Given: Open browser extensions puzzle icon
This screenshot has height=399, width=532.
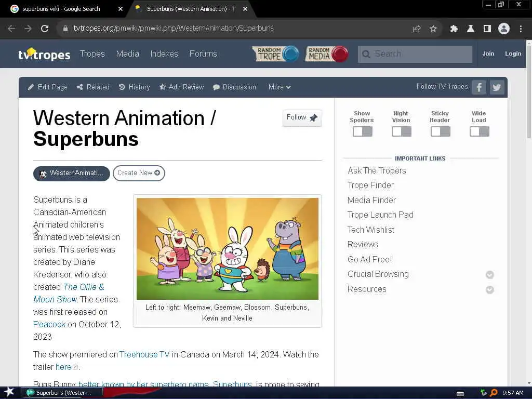Looking at the screenshot, I should click(454, 29).
